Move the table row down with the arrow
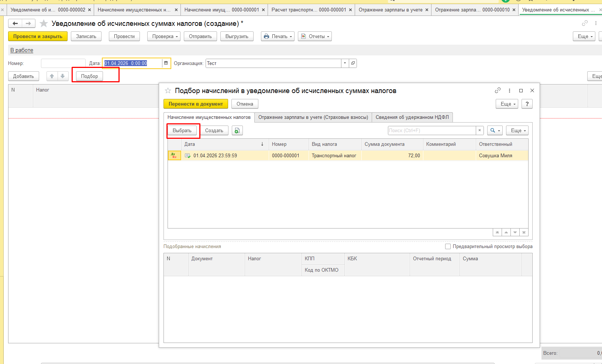Screen dimensions: 602x364 [63, 76]
